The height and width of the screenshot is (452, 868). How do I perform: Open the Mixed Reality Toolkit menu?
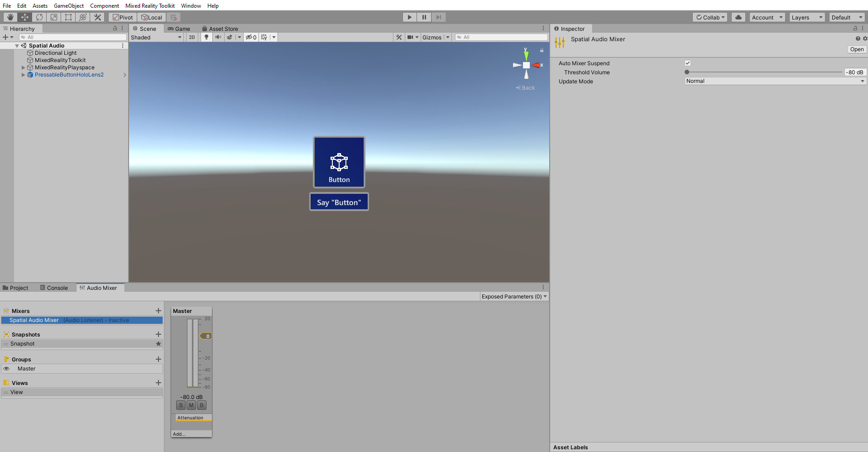(150, 5)
